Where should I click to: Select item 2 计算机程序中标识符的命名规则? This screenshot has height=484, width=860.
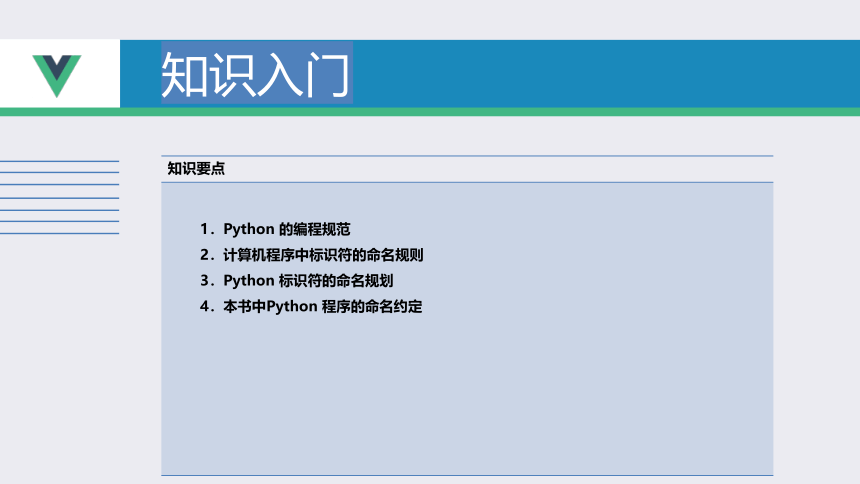tap(312, 255)
